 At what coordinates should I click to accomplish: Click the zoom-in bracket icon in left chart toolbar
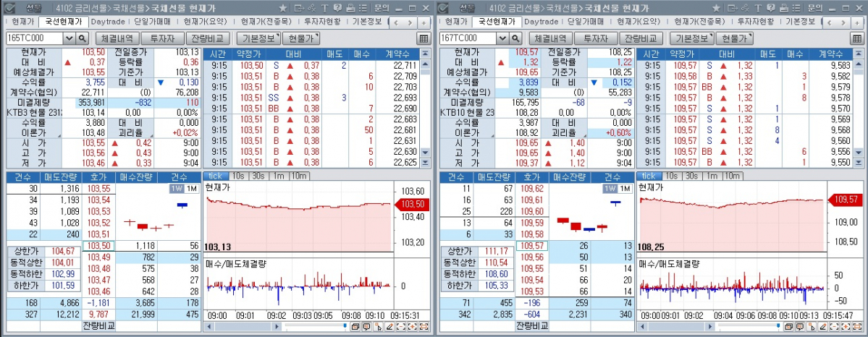[413, 326]
